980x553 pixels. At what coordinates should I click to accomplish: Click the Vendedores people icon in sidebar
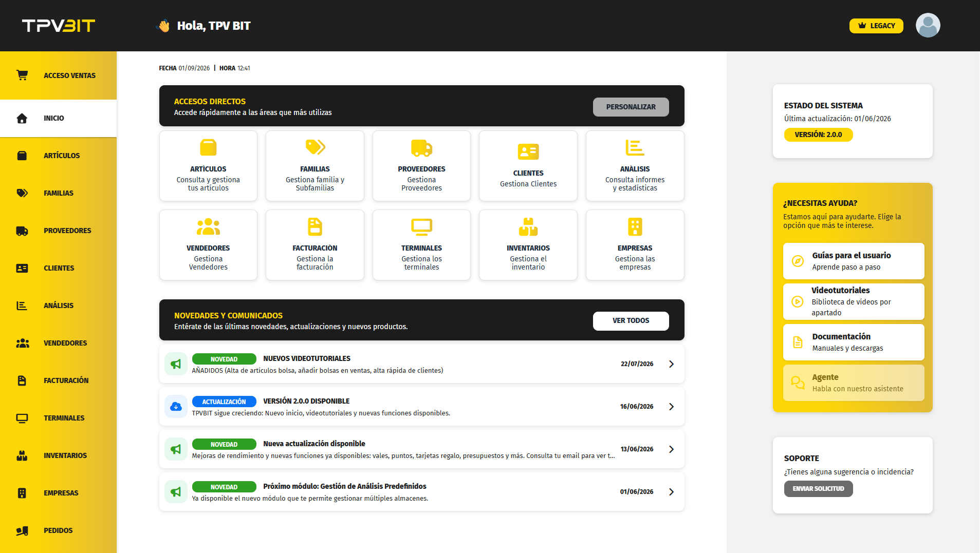22,343
